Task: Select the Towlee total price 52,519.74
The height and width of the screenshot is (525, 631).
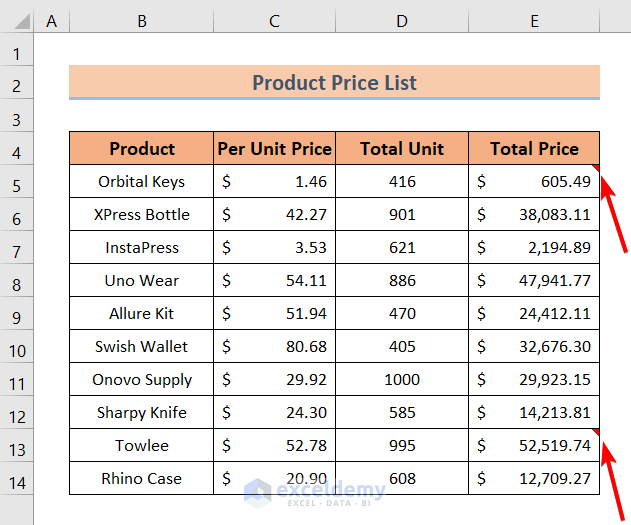Action: click(534, 446)
